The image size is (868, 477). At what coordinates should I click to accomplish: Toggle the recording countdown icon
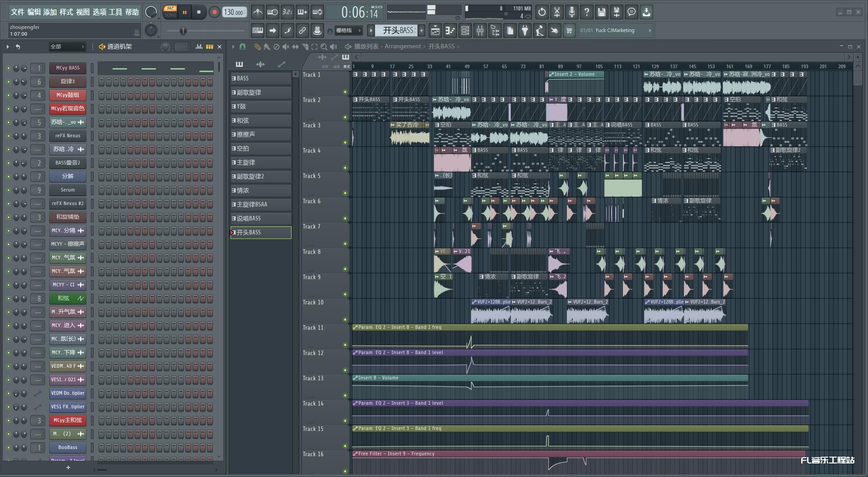287,12
